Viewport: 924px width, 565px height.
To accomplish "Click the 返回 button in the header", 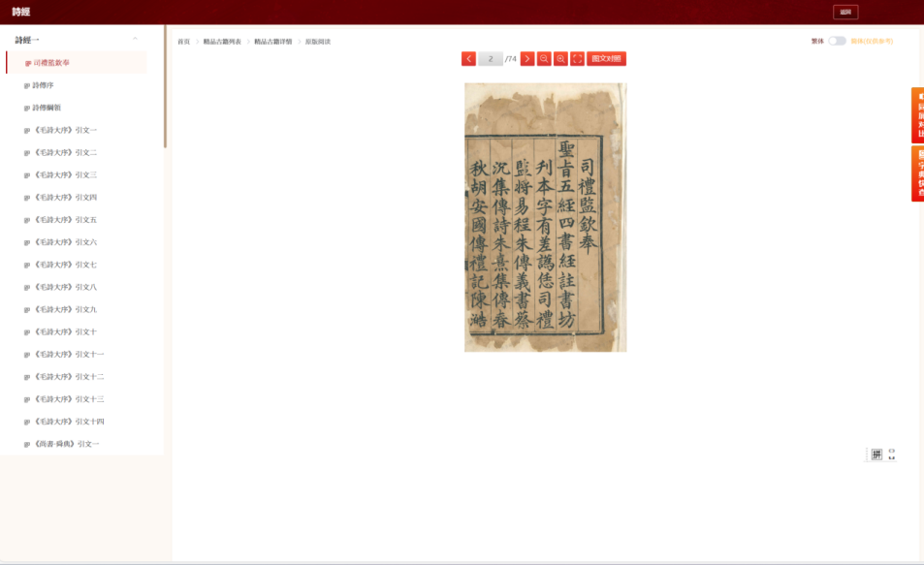I will (845, 12).
